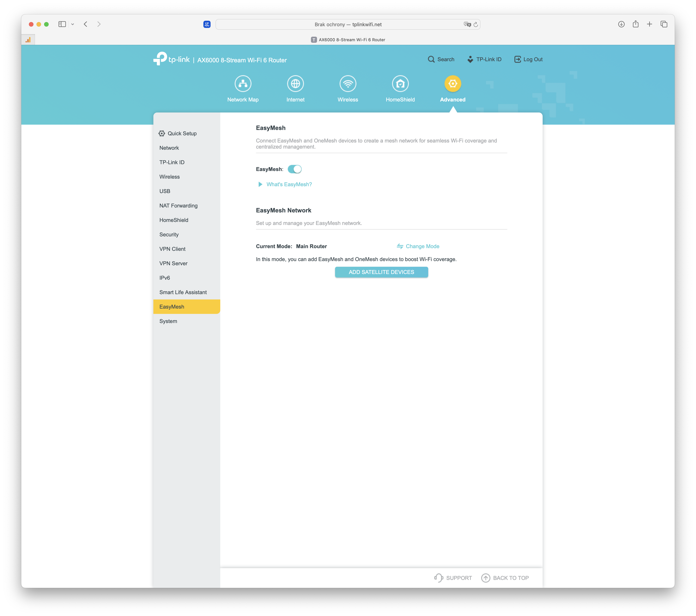The width and height of the screenshot is (696, 616).
Task: Open the sidebar TP-Link ID section
Action: tap(187, 162)
